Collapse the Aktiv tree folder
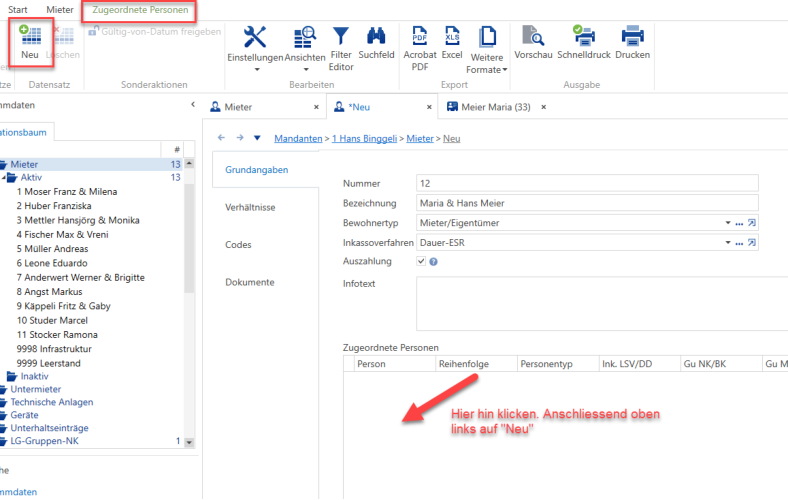The image size is (788, 500). pos(4,177)
